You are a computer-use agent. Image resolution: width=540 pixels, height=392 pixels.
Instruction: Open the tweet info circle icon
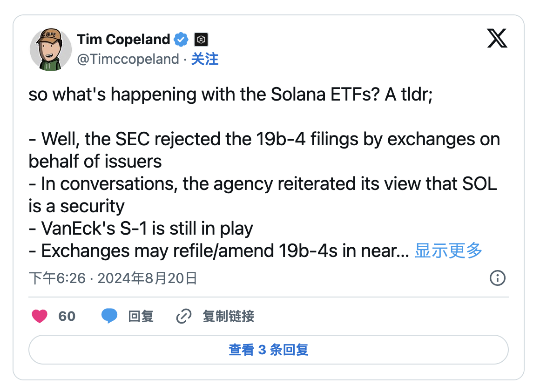tap(498, 278)
